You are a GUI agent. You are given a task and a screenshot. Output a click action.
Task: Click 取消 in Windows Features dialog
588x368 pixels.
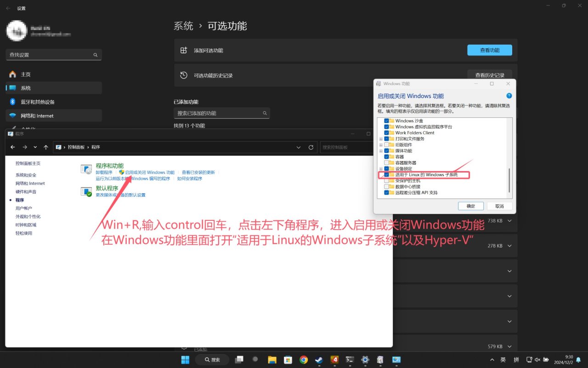[499, 206]
